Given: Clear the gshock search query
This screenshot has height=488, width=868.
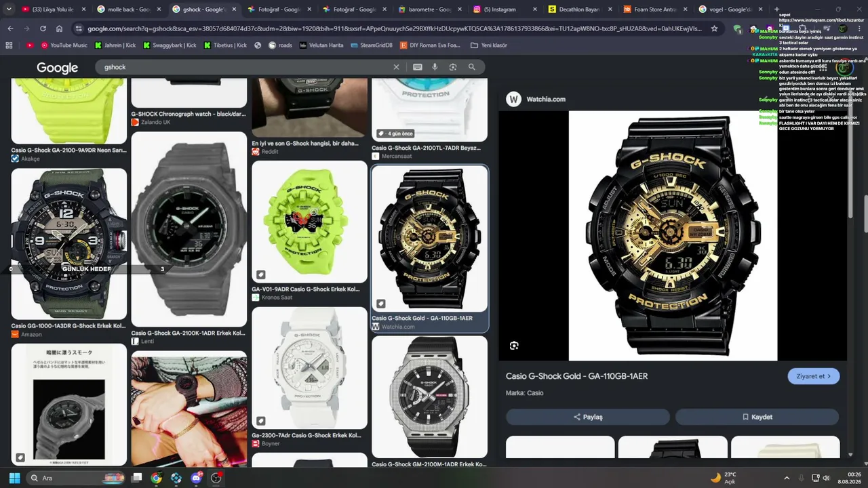Looking at the screenshot, I should pos(397,67).
